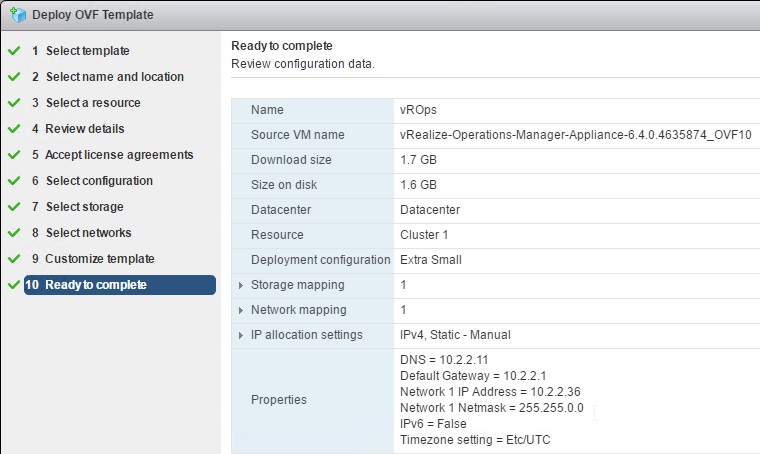Click green checkmark beside Select a resource
760x454 pixels.
pos(14,103)
